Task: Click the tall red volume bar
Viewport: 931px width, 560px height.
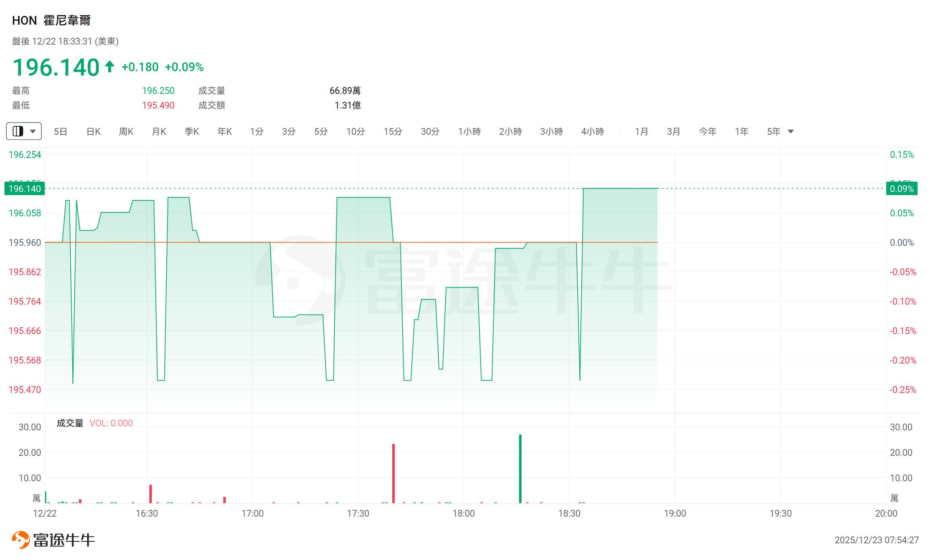Action: pyautogui.click(x=393, y=473)
